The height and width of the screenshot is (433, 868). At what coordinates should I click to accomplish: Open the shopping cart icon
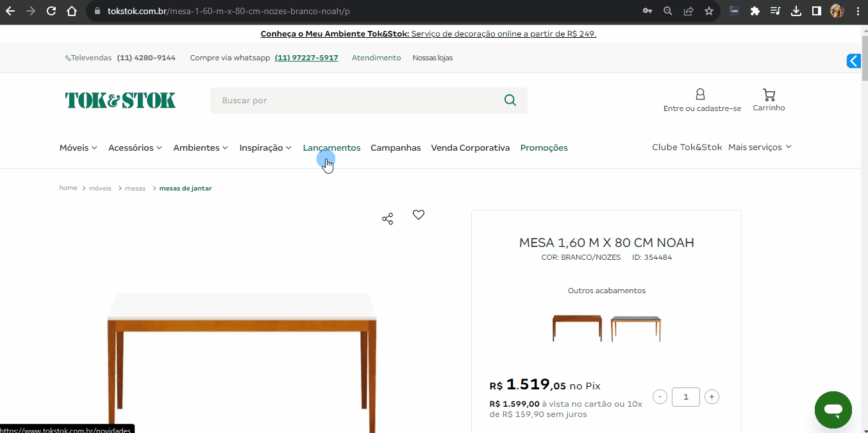tap(769, 94)
